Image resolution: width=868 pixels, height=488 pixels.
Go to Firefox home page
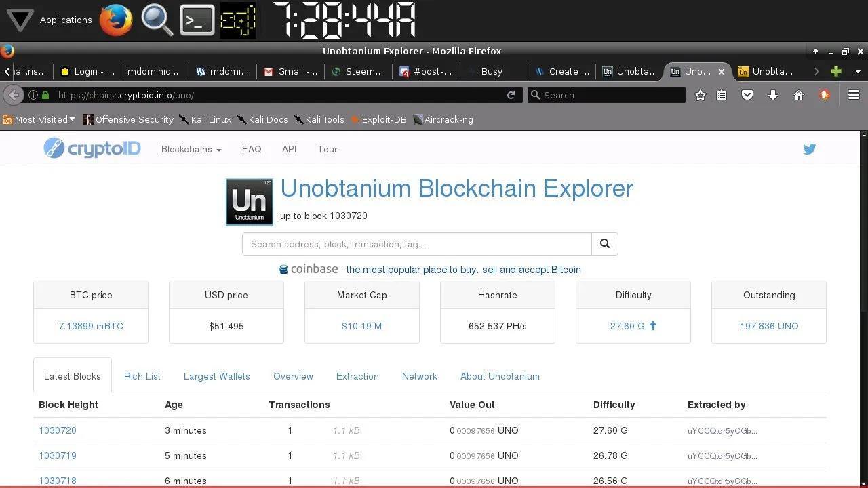[x=799, y=95]
